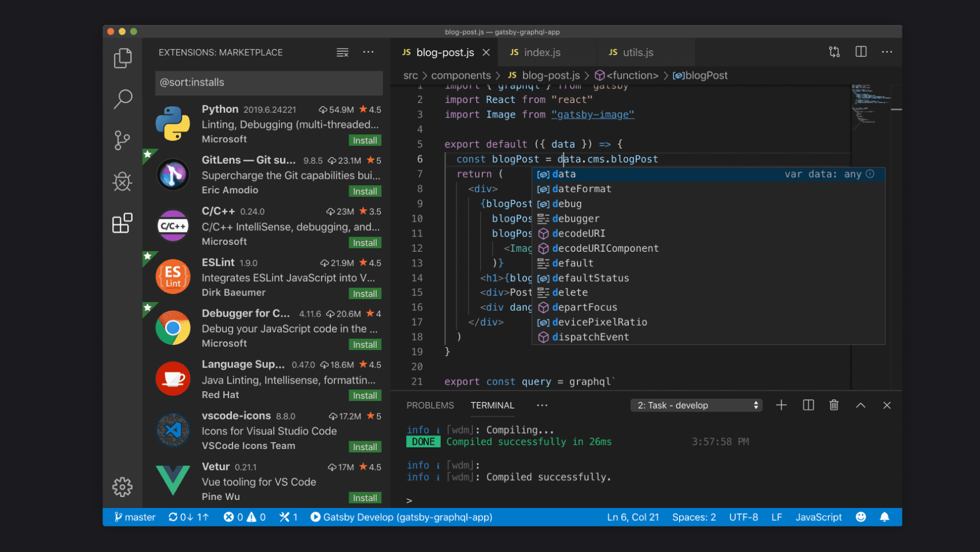Open the Manage gear icon
980x552 pixels.
(122, 487)
